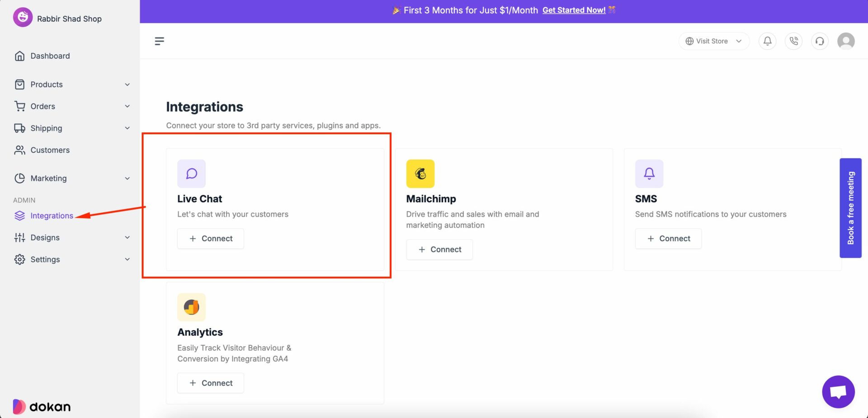Image resolution: width=868 pixels, height=418 pixels.
Task: Click the ADMIN section label
Action: coord(24,200)
